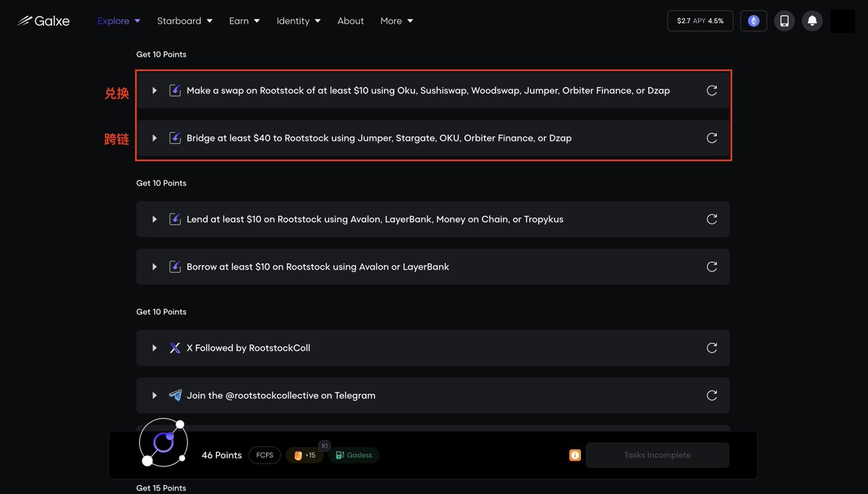
Task: Click the X logo on the follow task
Action: point(174,348)
